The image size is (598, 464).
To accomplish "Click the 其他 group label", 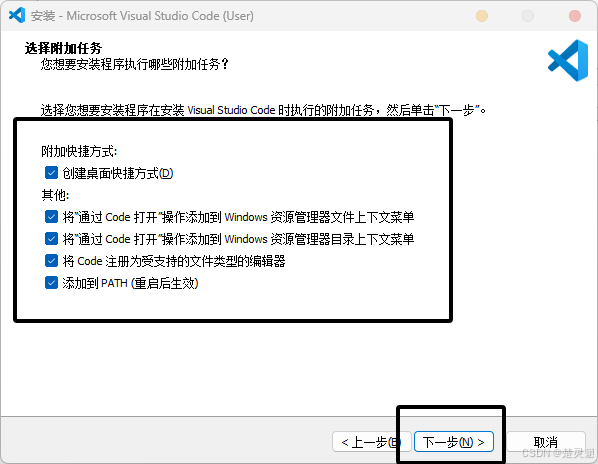I will point(55,195).
